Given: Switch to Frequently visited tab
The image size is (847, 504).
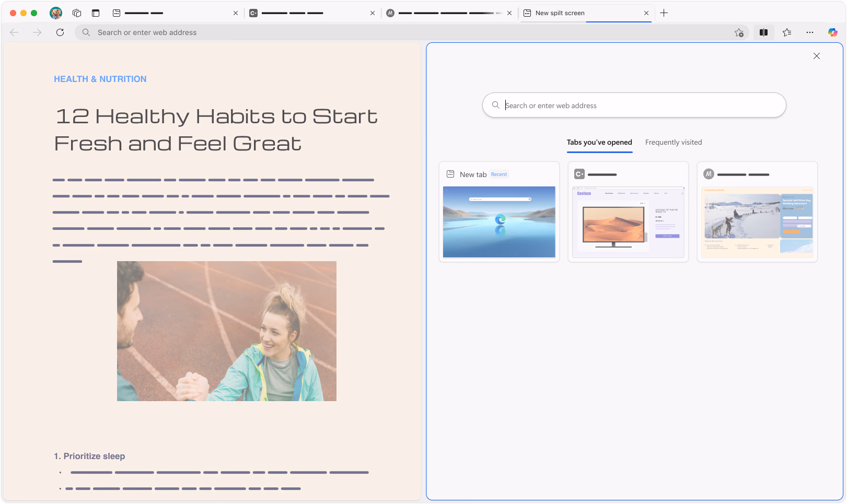Looking at the screenshot, I should pos(674,142).
